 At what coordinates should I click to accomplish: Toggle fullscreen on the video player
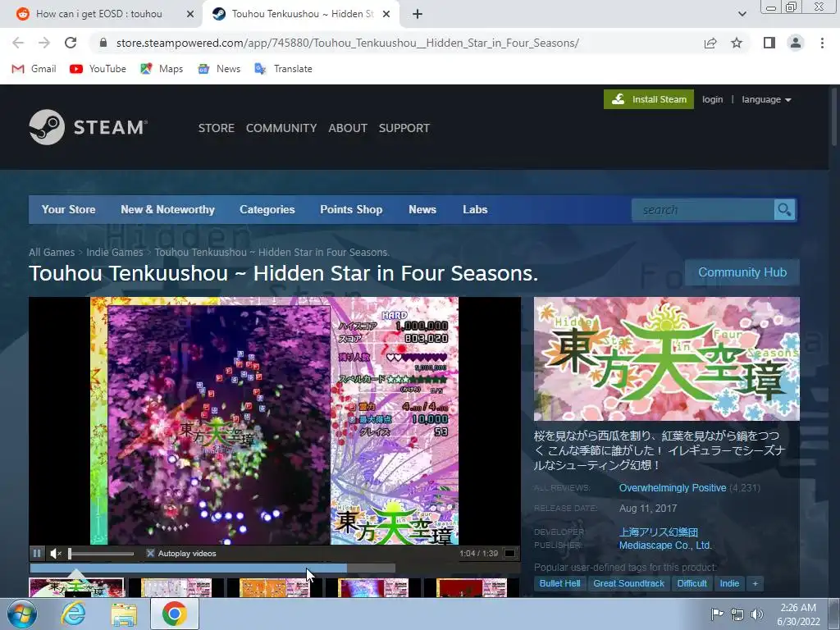tap(510, 554)
